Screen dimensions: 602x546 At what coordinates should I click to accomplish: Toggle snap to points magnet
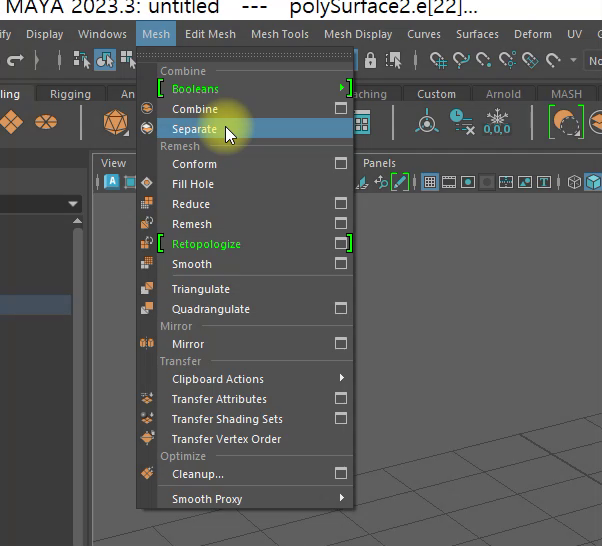[x=483, y=60]
